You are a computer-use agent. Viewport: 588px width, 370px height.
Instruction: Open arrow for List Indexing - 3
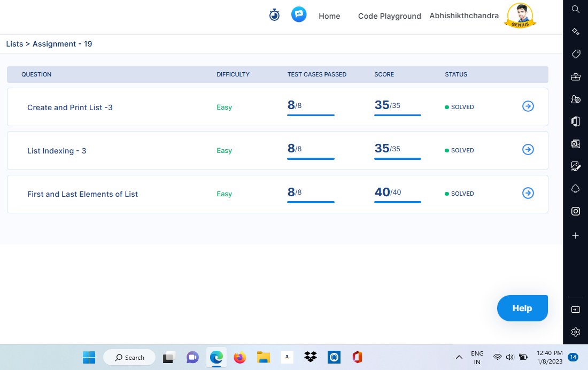pos(528,150)
